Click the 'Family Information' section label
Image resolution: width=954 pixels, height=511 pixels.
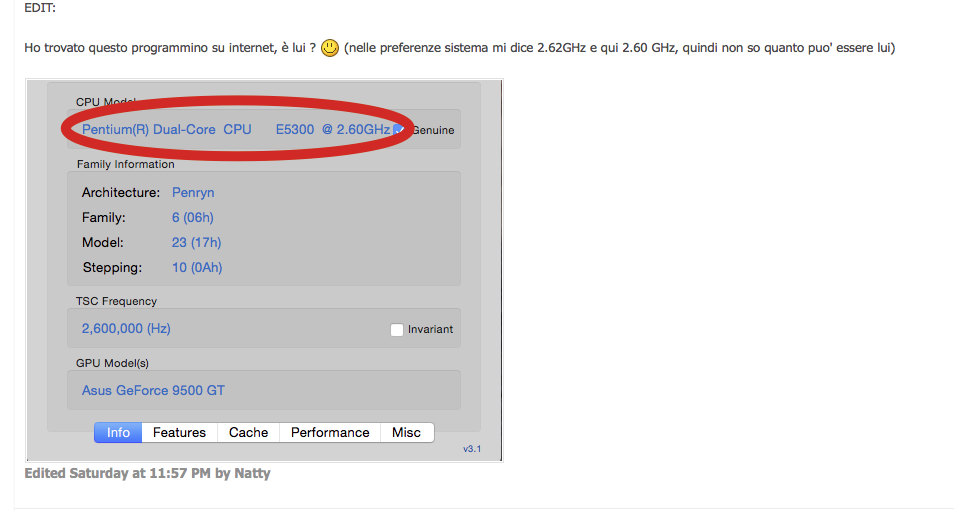[x=125, y=164]
